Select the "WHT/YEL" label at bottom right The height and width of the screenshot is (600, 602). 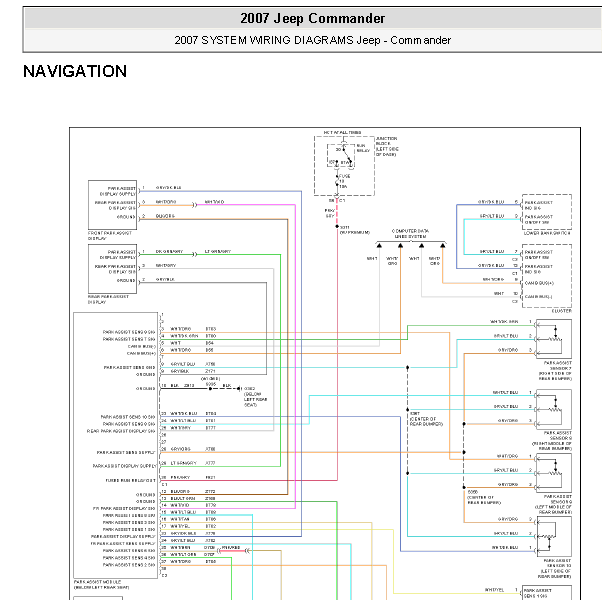click(x=494, y=590)
